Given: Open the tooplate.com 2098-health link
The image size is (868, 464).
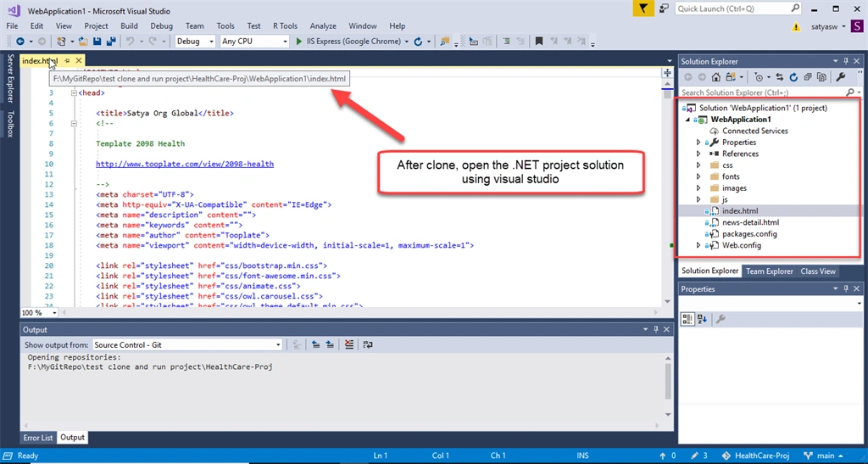Looking at the screenshot, I should pos(185,164).
